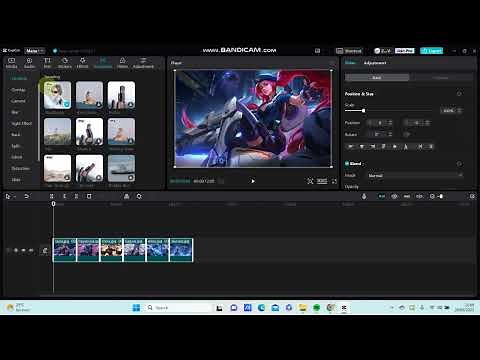Switch to the Text tab
The height and width of the screenshot is (360, 480).
[x=47, y=63]
